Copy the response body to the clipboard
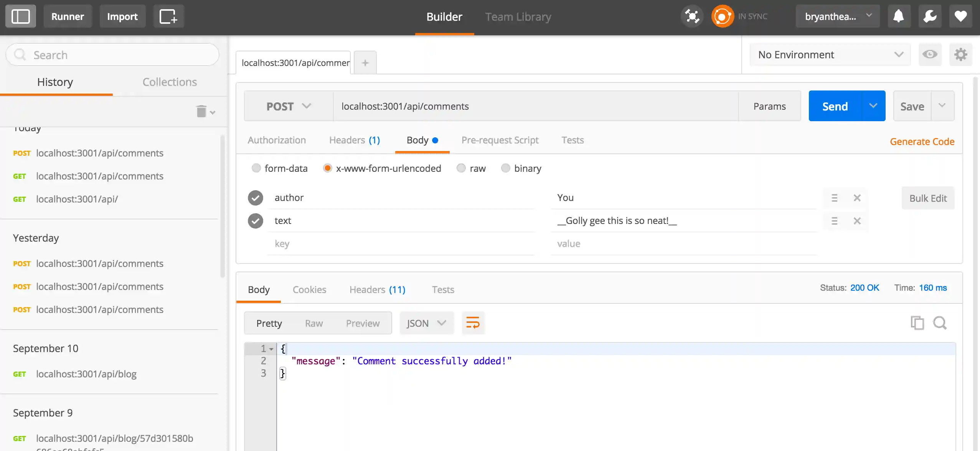This screenshot has width=980, height=451. coord(917,323)
